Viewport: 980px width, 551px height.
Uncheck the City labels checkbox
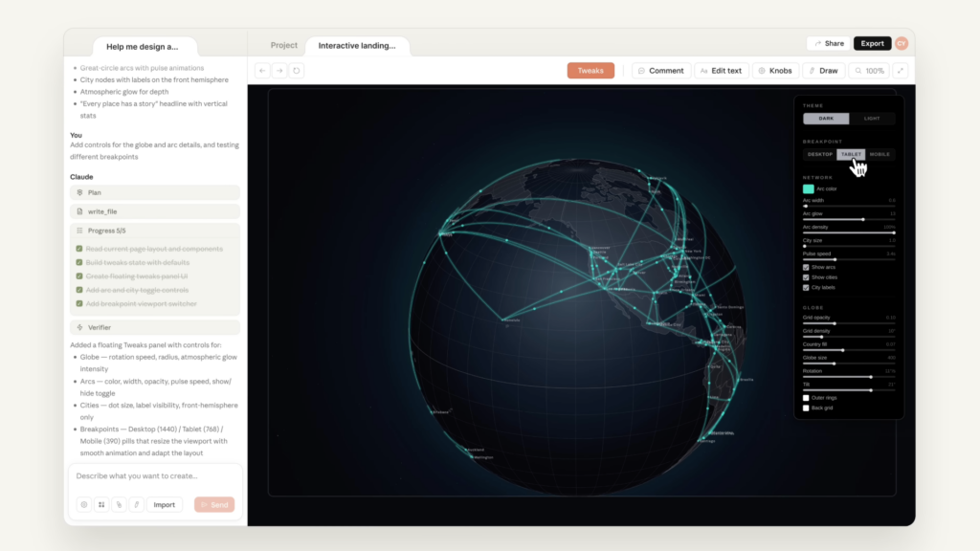click(806, 287)
